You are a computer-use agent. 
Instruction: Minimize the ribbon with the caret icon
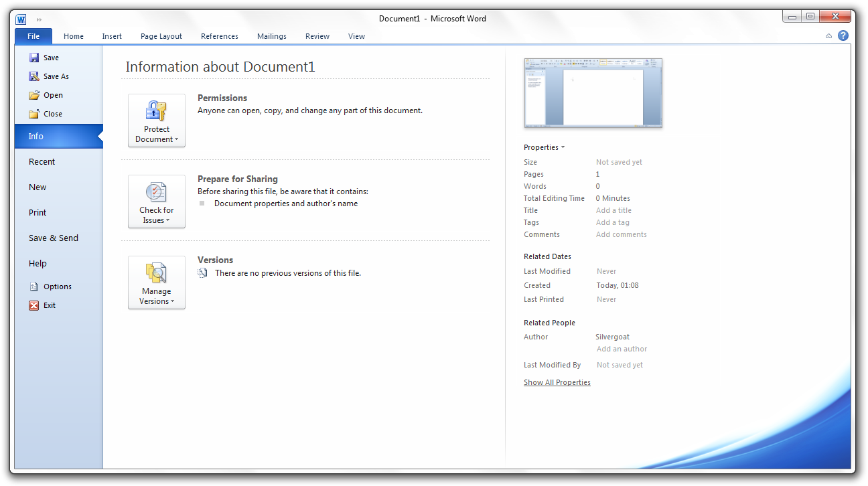pos(828,36)
